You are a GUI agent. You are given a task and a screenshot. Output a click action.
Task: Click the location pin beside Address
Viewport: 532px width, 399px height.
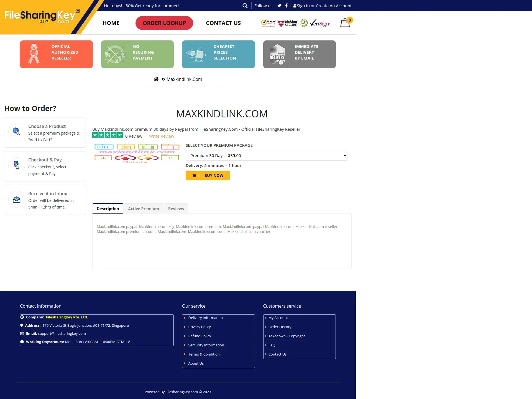[22, 325]
